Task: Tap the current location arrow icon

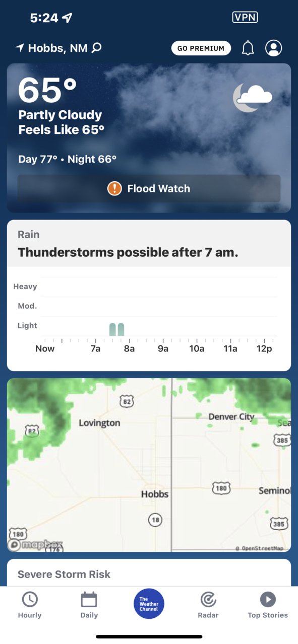Action: pyautogui.click(x=20, y=48)
